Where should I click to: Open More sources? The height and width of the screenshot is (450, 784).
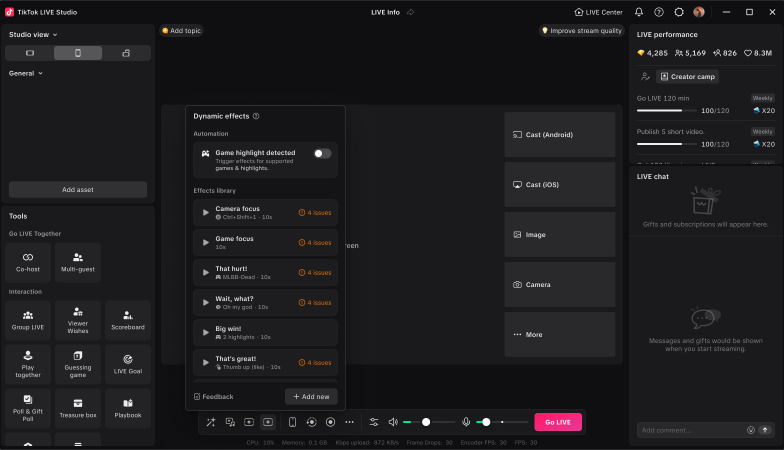560,334
